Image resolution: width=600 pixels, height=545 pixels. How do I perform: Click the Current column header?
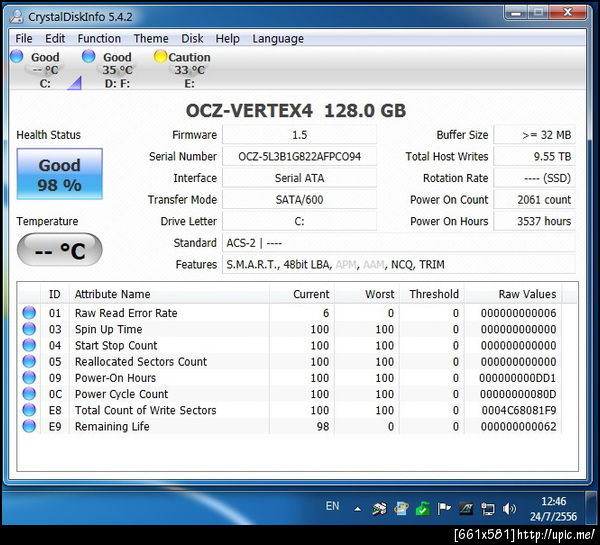[x=302, y=294]
